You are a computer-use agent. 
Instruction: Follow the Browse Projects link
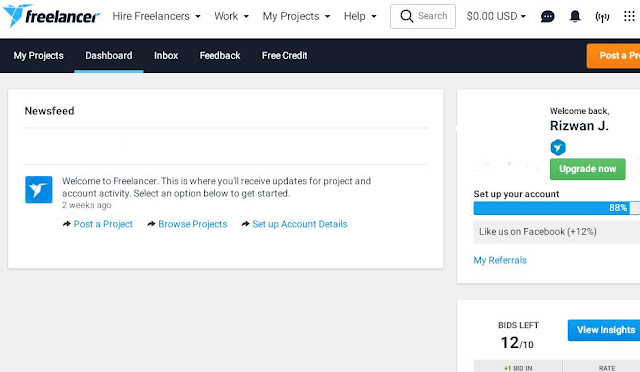193,224
